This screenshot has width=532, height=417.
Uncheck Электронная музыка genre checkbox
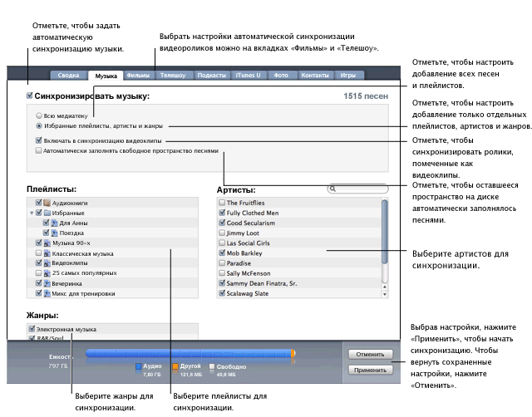[x=32, y=328]
